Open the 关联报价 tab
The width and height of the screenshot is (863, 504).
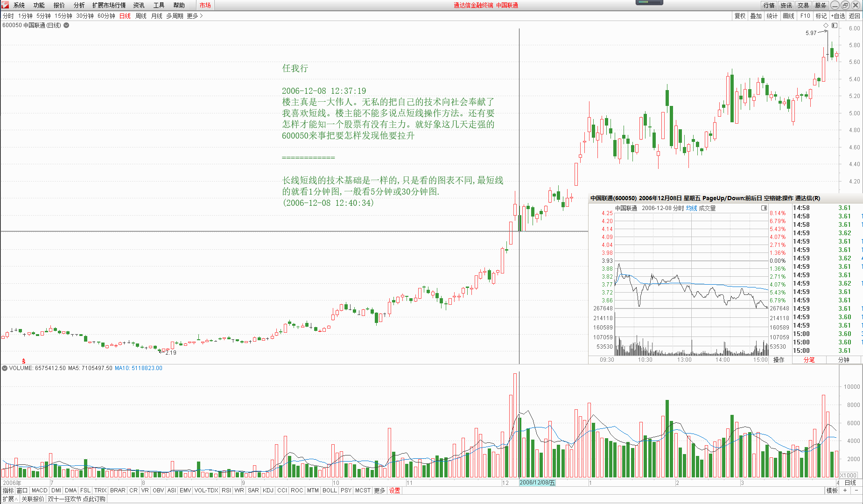33,499
